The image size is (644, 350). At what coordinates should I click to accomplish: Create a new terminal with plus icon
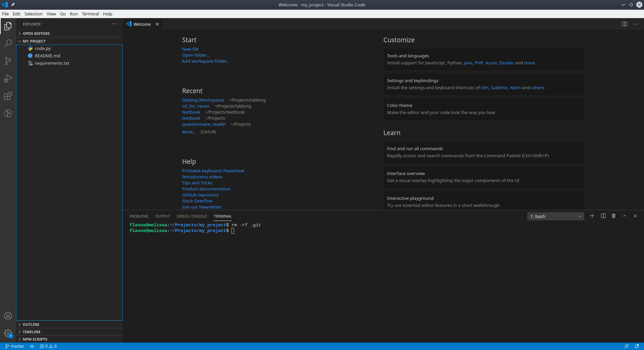(592, 216)
